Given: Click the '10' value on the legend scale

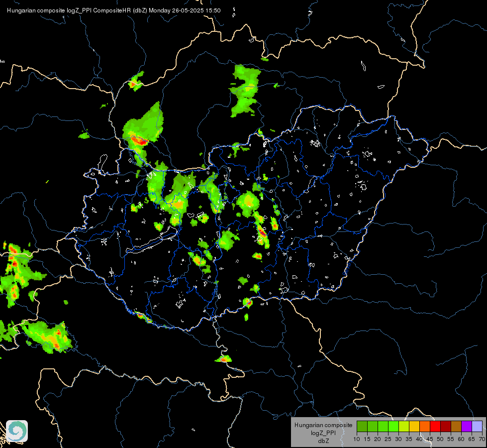Looking at the screenshot, I should click(x=357, y=440).
